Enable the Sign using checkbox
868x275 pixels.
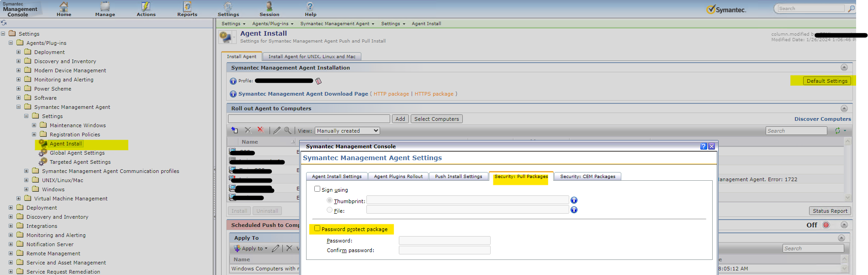[x=318, y=189]
